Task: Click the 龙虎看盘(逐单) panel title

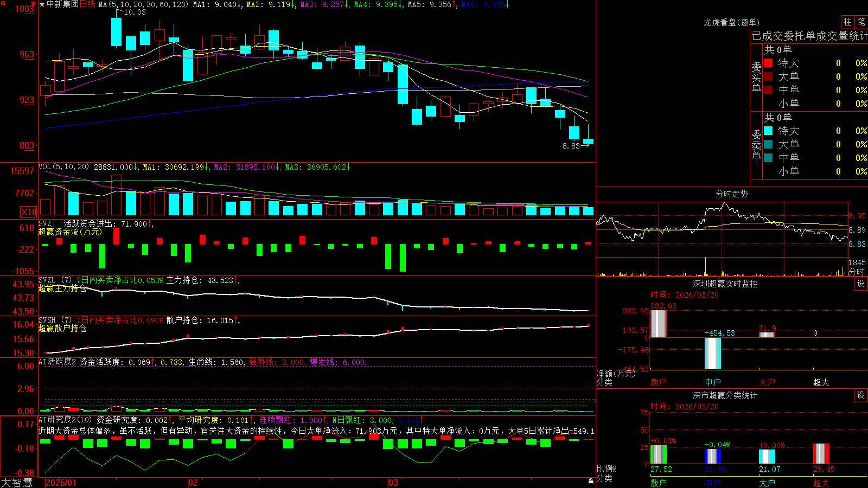Action: click(x=731, y=22)
